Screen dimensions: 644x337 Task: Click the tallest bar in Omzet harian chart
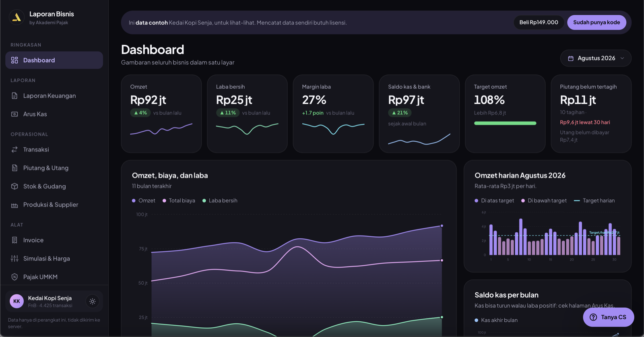coord(521,237)
